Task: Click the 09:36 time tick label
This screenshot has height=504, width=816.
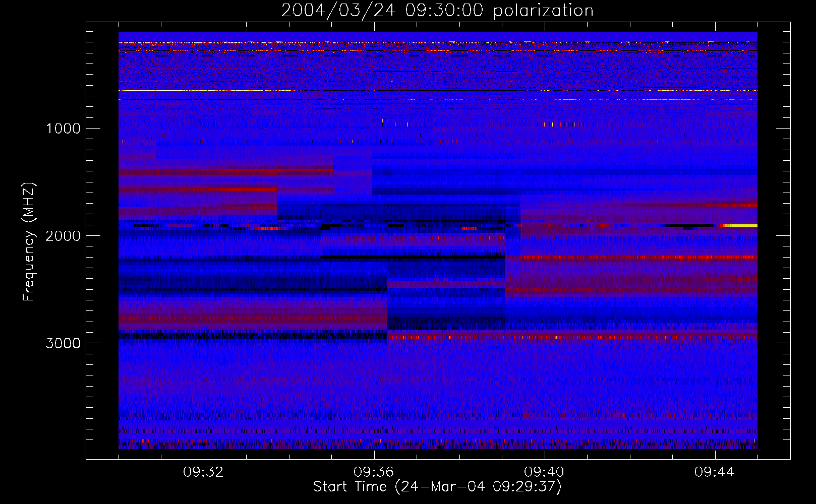Action: coord(374,472)
